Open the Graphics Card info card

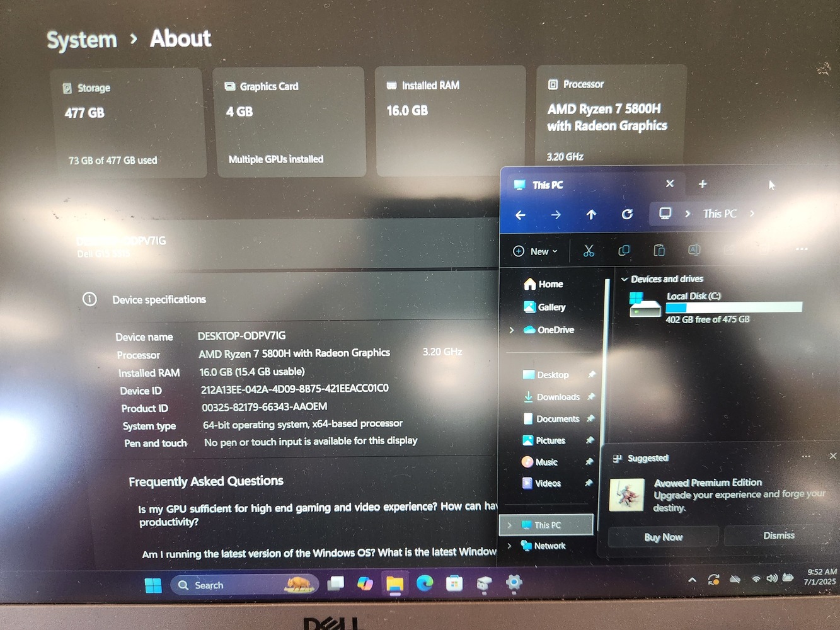tap(289, 122)
